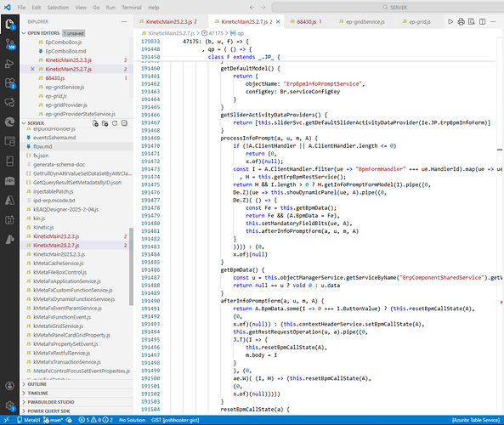This screenshot has width=504, height=425.
Task: Click the New Folder icon in the SERVER header
Action: 105,123
